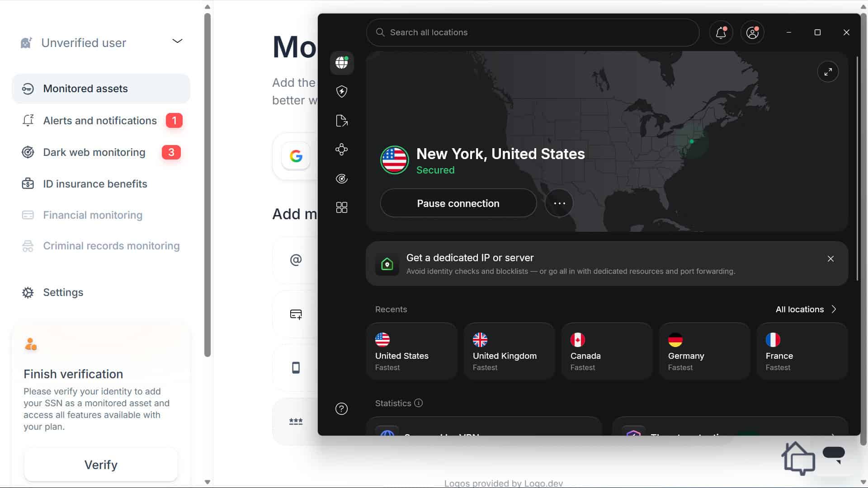868x488 pixels.
Task: Click the VPN window vertical scrollbar
Action: 857,168
